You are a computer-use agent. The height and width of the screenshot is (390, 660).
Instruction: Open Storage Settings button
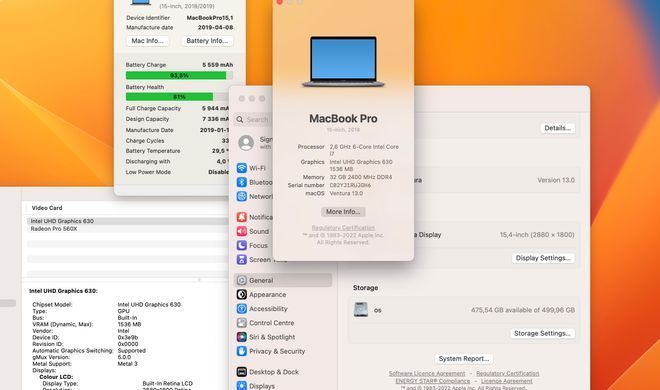tap(542, 333)
